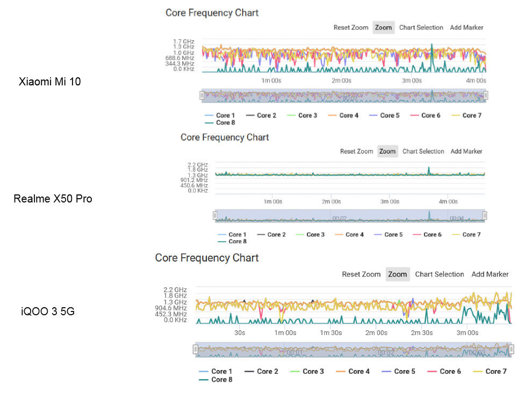Click Add Marker on Xiaomi Mi 10 chart
This screenshot has height=399, width=532.
(466, 27)
